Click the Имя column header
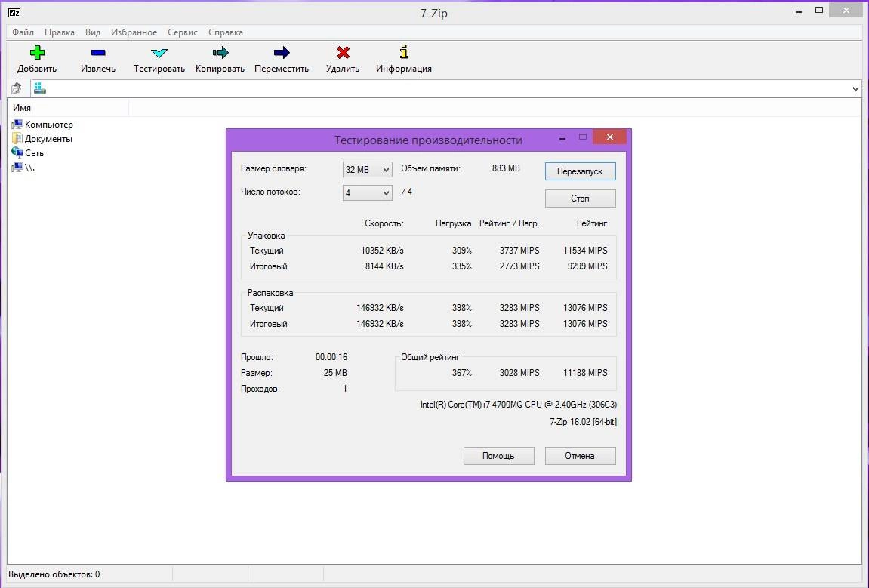The image size is (869, 588). point(68,107)
